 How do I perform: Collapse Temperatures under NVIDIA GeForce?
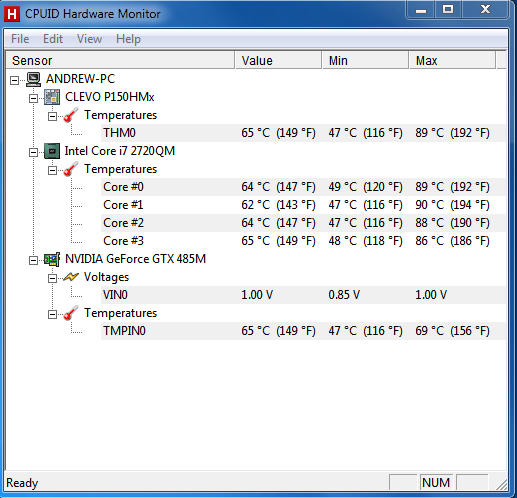[x=52, y=314]
